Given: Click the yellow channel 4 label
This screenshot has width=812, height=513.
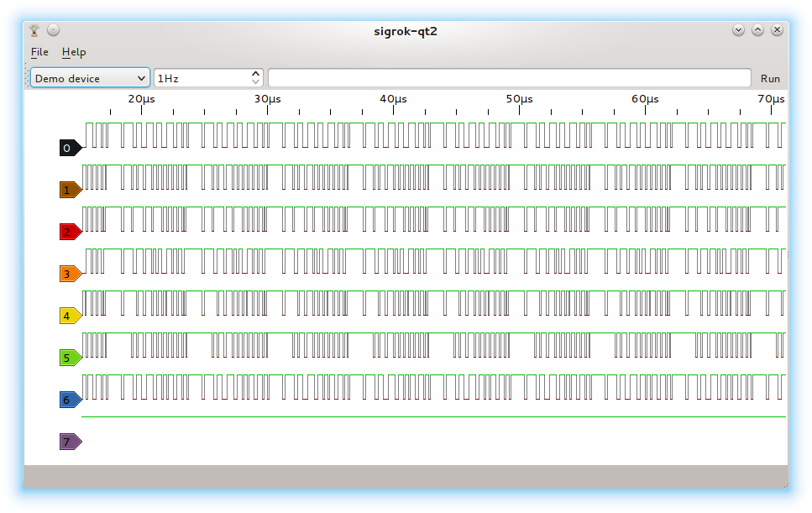Looking at the screenshot, I should tap(69, 316).
